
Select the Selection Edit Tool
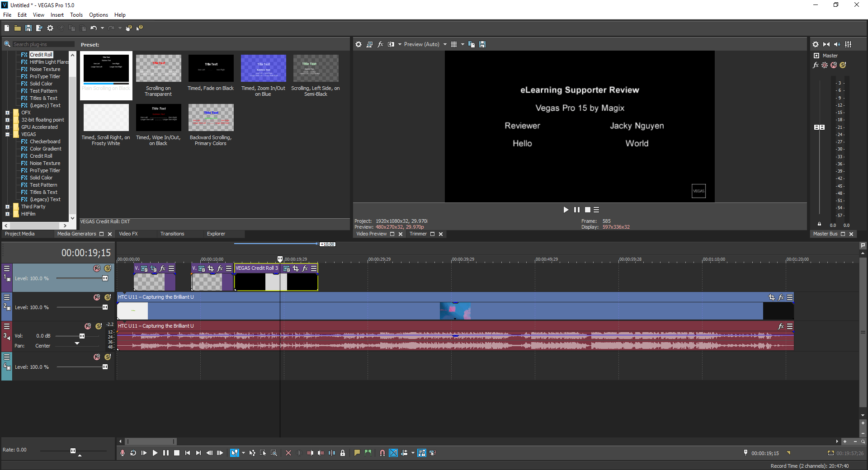[x=263, y=453]
